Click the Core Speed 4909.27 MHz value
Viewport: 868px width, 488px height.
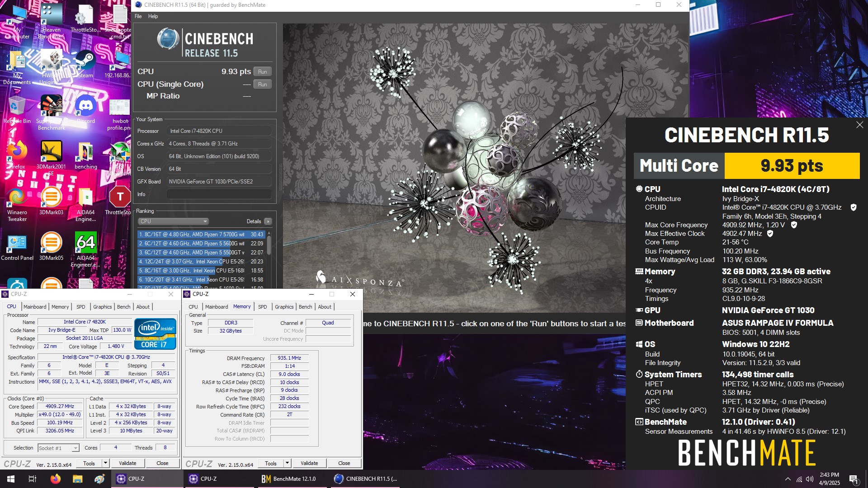60,407
